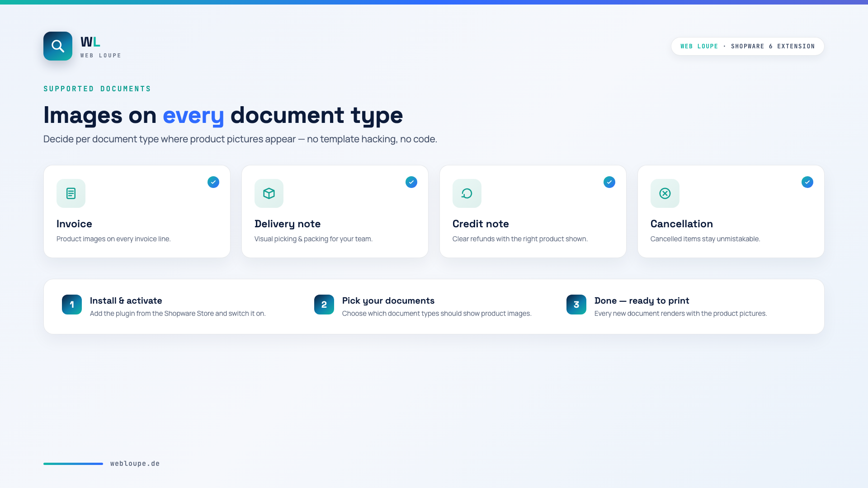Viewport: 868px width, 488px height.
Task: Toggle the Invoice card checkmark
Action: click(213, 182)
